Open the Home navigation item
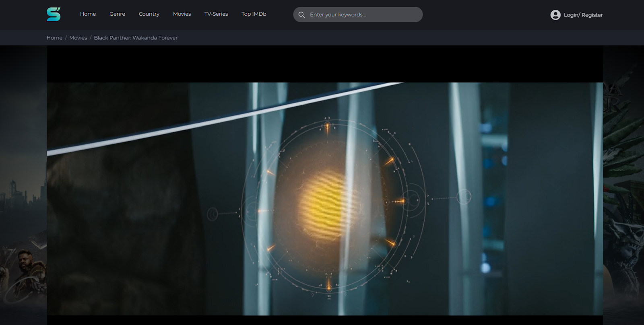Screen dimensions: 644x325 [88, 14]
